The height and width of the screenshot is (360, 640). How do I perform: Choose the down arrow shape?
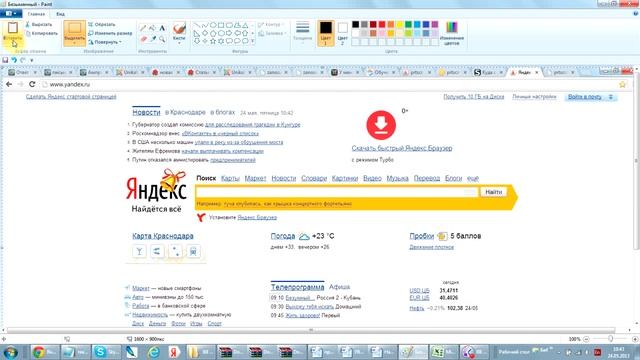pyautogui.click(x=197, y=41)
